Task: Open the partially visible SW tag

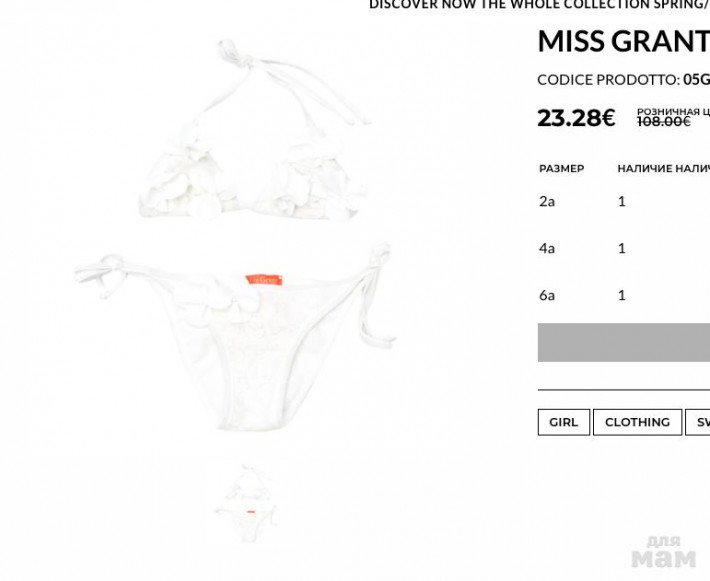Action: (x=698, y=422)
